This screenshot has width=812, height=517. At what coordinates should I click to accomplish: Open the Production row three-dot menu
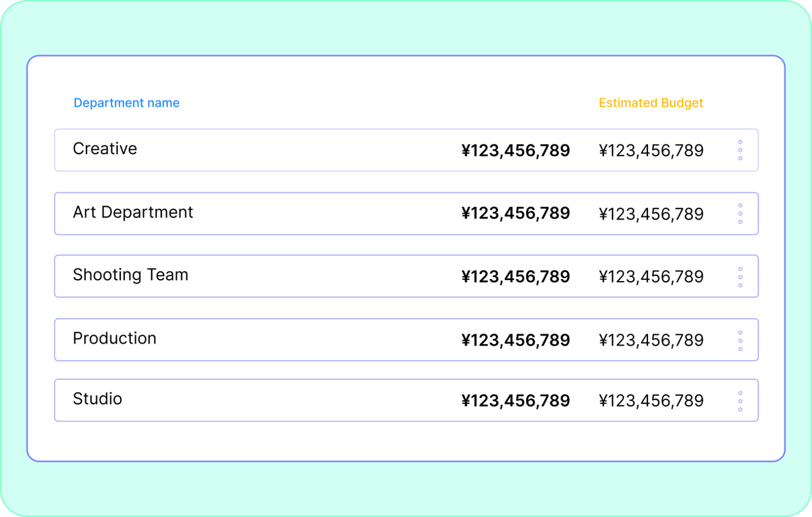[x=740, y=340]
